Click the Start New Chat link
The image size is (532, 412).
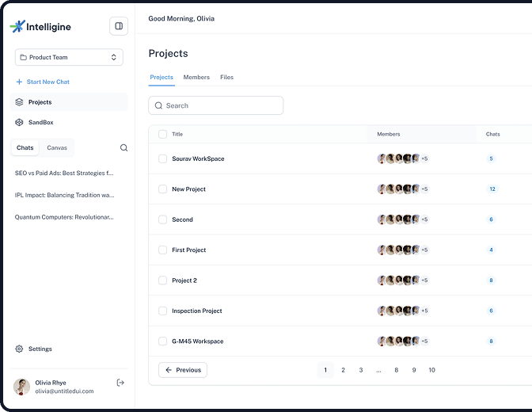pyautogui.click(x=47, y=82)
